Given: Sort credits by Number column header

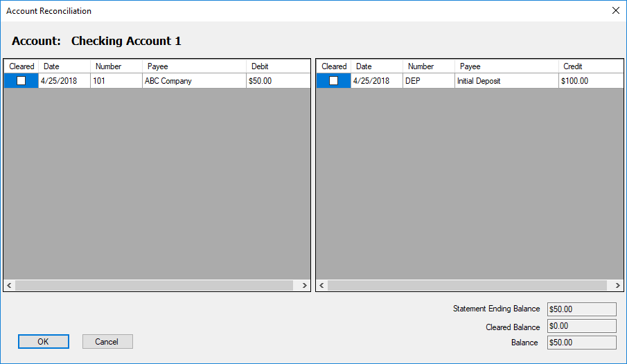Looking at the screenshot, I should (x=428, y=66).
